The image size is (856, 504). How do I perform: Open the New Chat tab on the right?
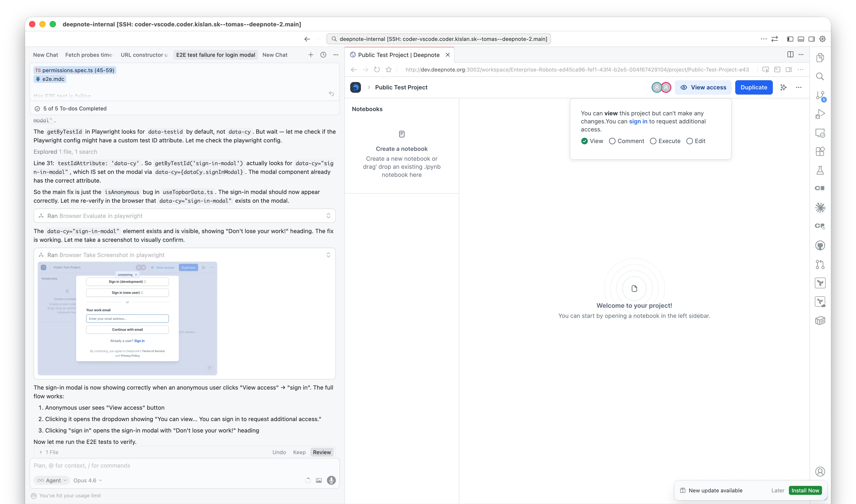[x=275, y=55]
